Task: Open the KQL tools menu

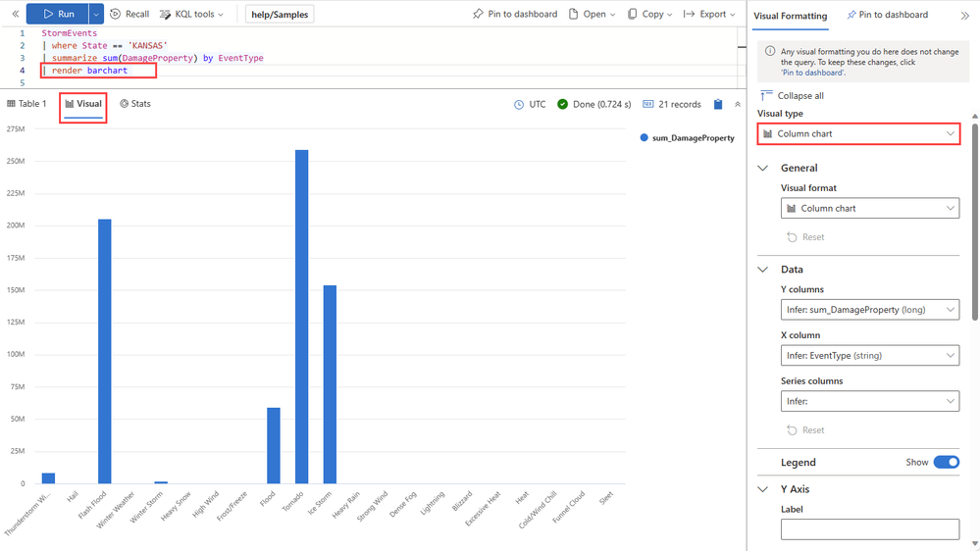Action: (191, 14)
